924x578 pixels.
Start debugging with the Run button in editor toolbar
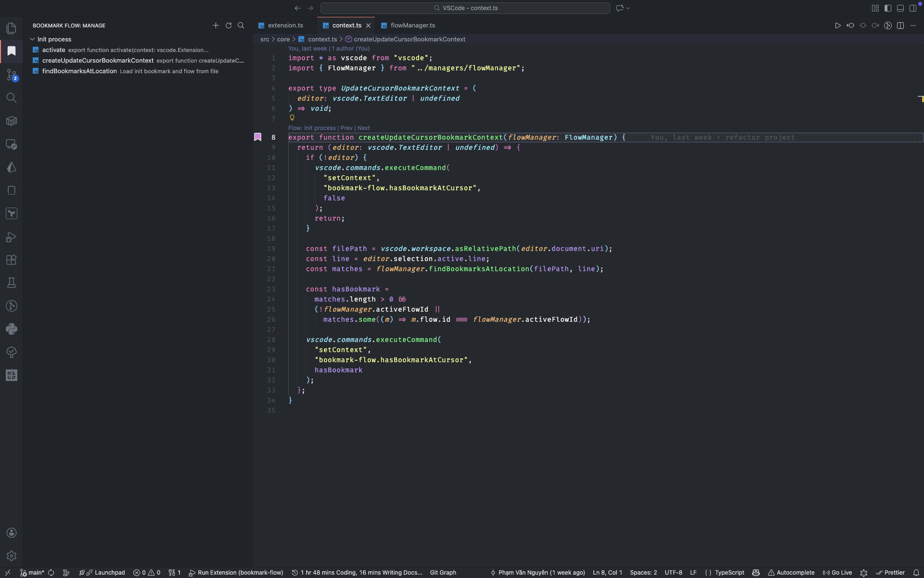837,26
